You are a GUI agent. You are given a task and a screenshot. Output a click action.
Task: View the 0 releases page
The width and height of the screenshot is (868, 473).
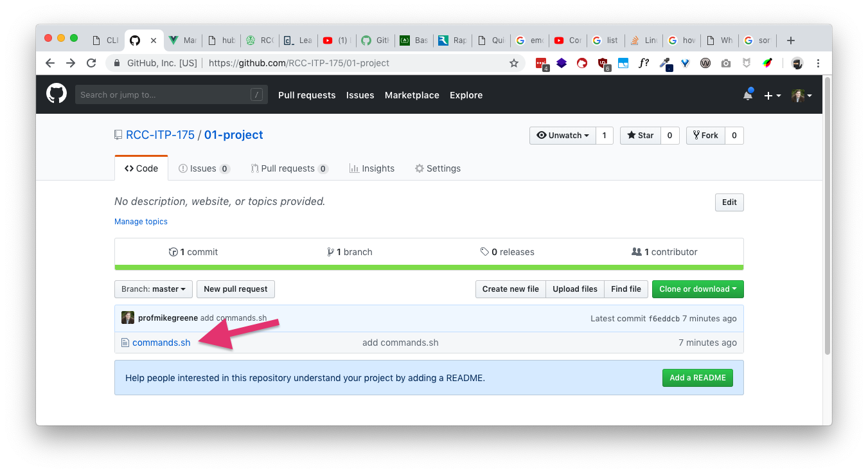(507, 252)
